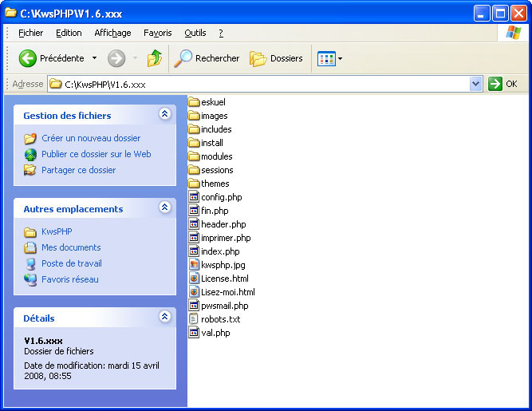Select the includes folder icon
The width and height of the screenshot is (532, 411).
click(194, 129)
